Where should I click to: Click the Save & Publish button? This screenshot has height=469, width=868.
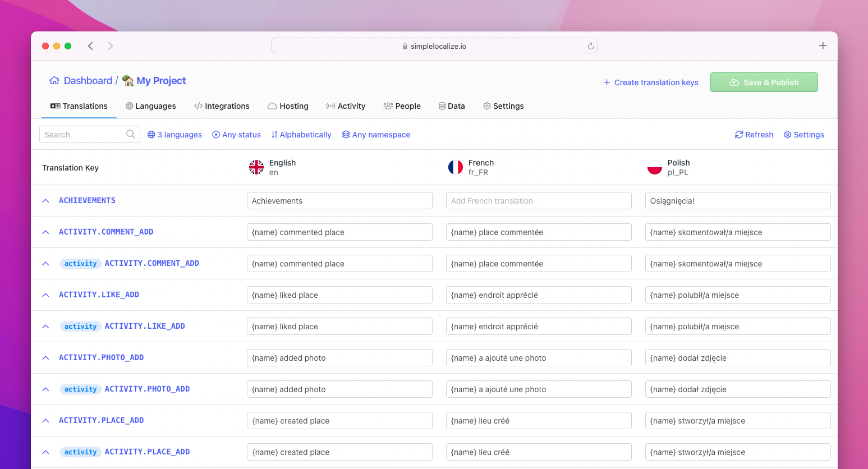pos(764,82)
